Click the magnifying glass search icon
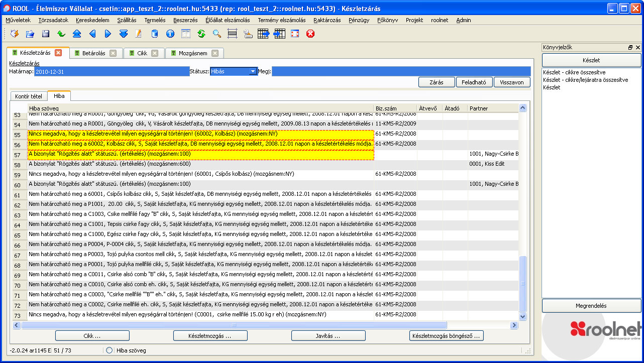 click(x=217, y=34)
